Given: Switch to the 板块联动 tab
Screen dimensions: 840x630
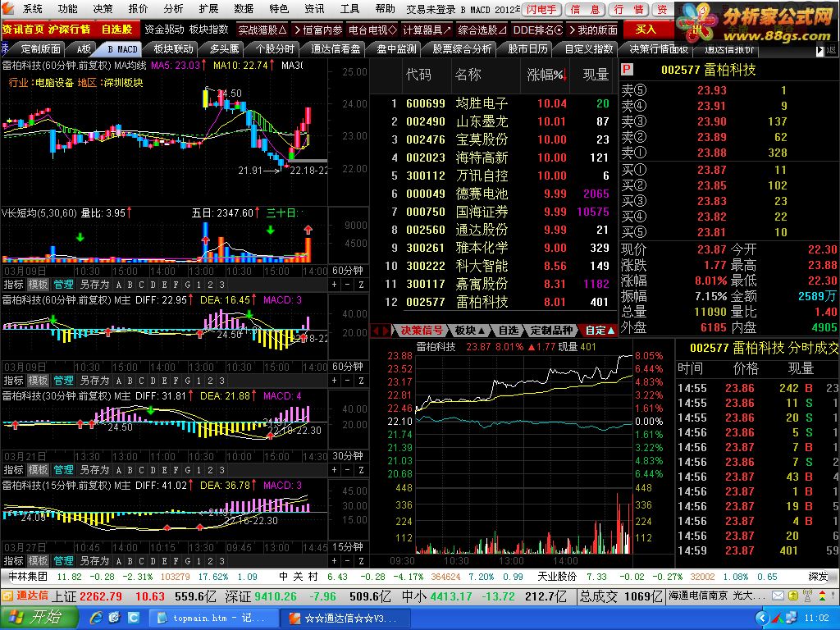Looking at the screenshot, I should point(173,49).
